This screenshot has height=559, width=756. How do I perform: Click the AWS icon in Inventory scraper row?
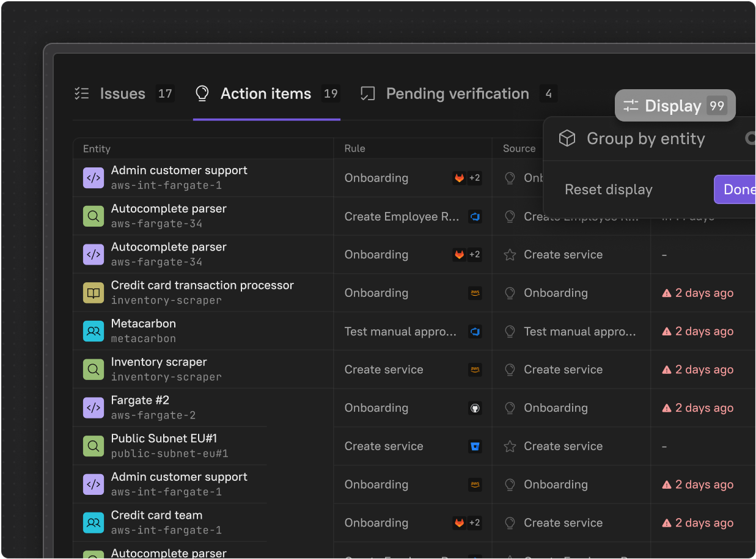pos(475,370)
